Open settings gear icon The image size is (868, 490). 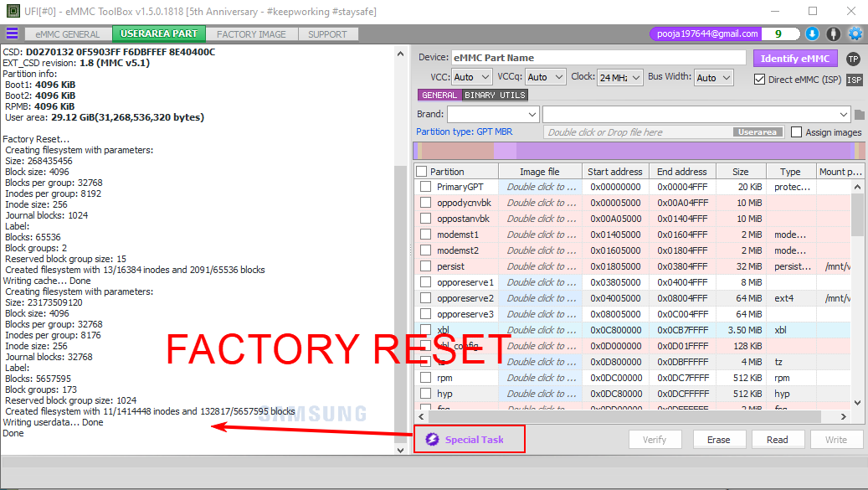tap(855, 34)
